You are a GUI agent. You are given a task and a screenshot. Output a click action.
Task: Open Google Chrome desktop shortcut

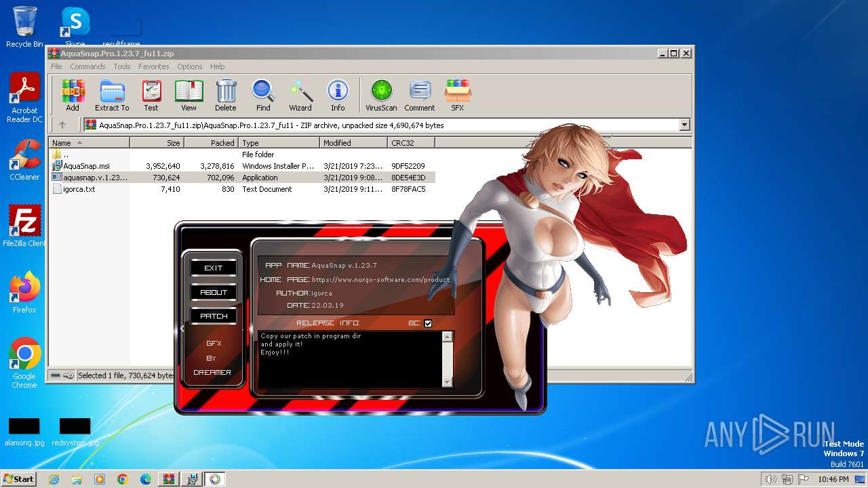click(24, 363)
